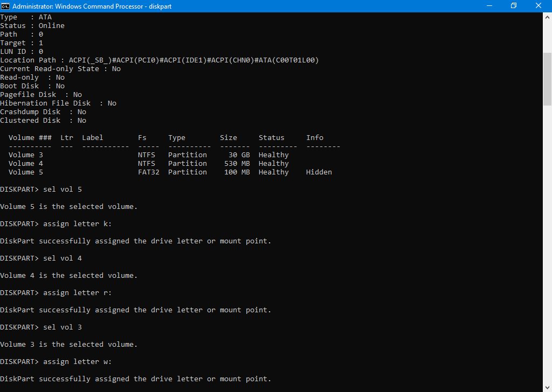
Task: Click the "sel vol 3" command text
Action: pos(63,327)
